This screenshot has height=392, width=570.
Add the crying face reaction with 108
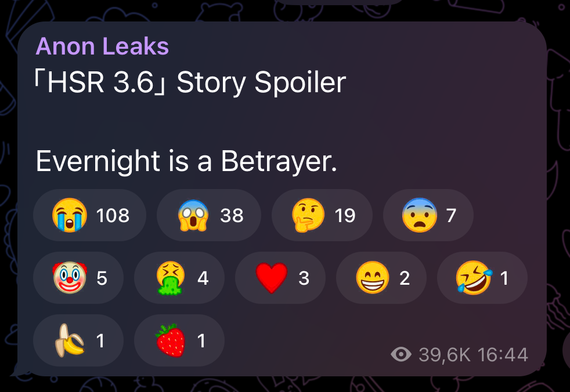click(89, 215)
